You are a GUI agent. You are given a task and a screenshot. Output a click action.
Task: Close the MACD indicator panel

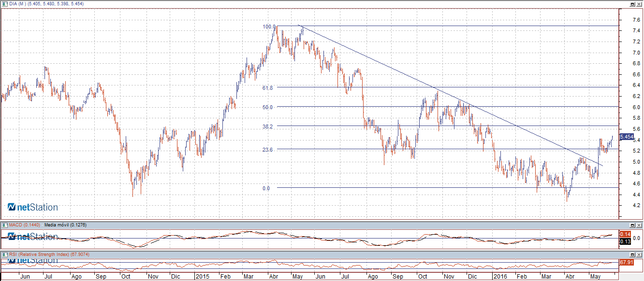point(639,225)
